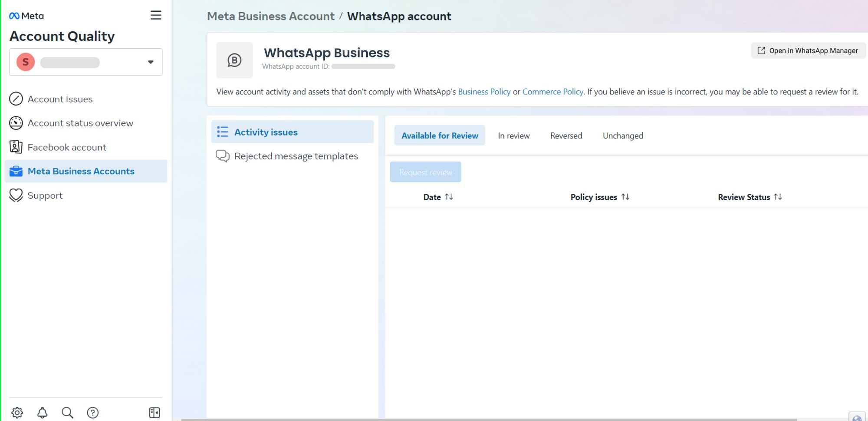Open the Commerce Policy link
The height and width of the screenshot is (421, 868).
553,92
